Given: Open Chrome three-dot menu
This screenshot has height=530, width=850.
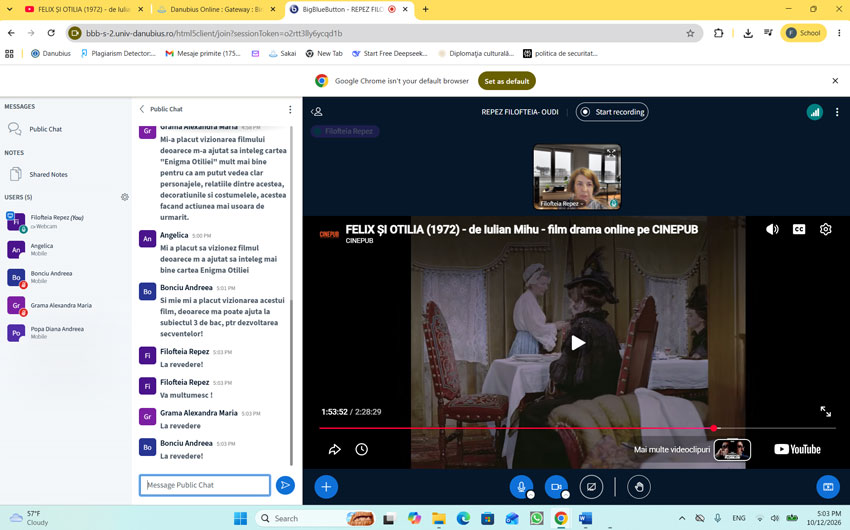Looking at the screenshot, I should pos(839,33).
